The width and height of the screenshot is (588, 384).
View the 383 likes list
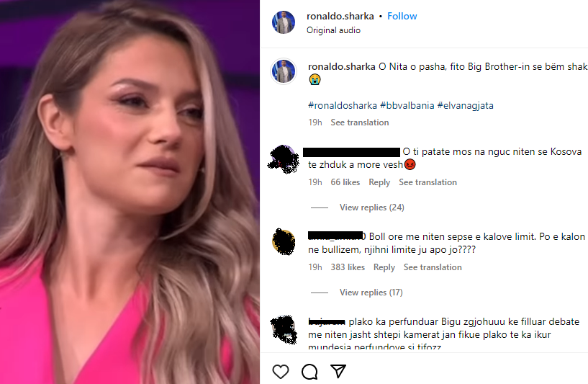point(348,267)
